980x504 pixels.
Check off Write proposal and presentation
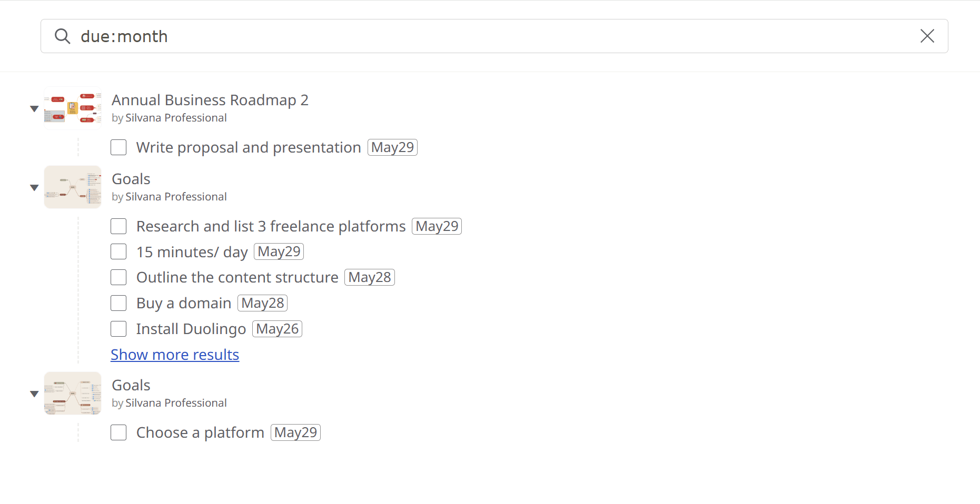pyautogui.click(x=118, y=147)
